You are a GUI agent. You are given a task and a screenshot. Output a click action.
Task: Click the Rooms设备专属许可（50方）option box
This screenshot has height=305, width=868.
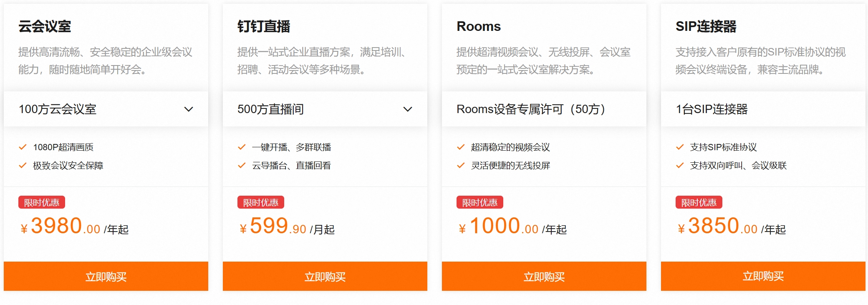[544, 109]
